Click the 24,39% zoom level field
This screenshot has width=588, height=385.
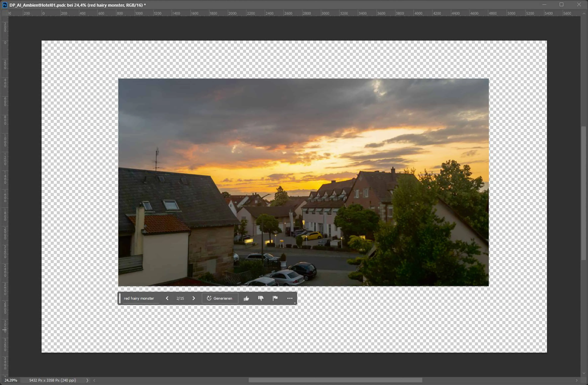(11, 380)
